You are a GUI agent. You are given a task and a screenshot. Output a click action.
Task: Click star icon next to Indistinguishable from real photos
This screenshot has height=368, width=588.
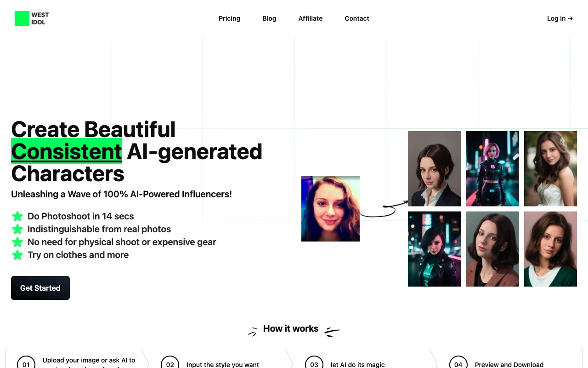(17, 229)
